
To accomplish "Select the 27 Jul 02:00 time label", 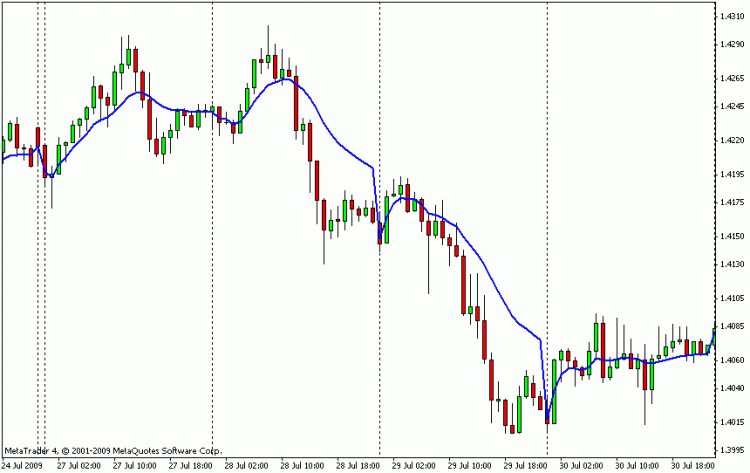I will coord(78,465).
